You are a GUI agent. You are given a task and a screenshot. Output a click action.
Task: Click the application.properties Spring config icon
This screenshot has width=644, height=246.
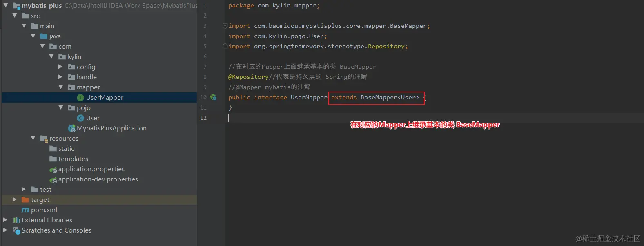(53, 169)
